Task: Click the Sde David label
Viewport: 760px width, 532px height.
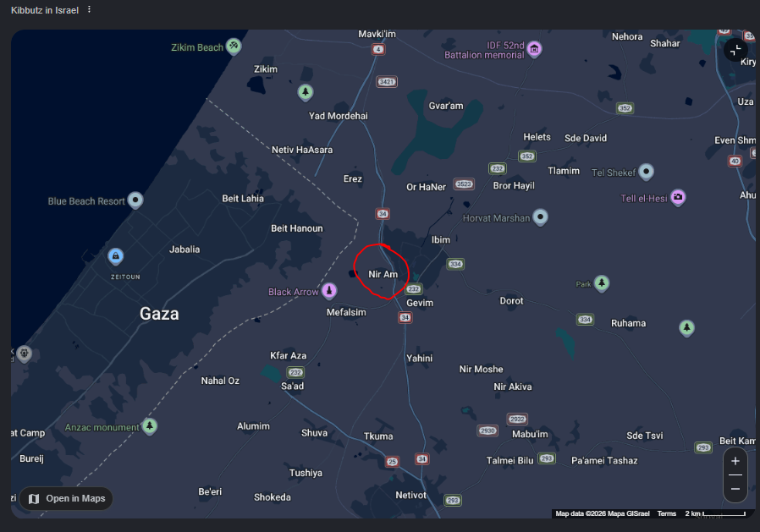Action: click(x=586, y=139)
